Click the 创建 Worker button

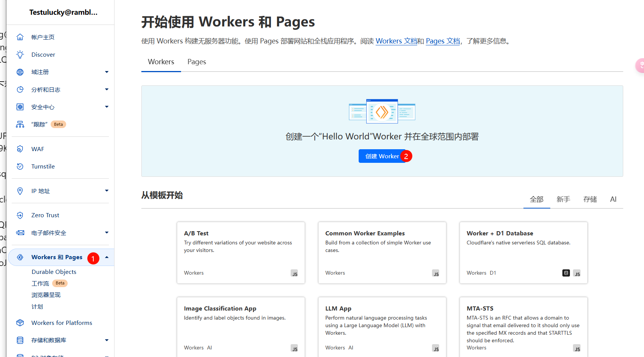tap(382, 156)
